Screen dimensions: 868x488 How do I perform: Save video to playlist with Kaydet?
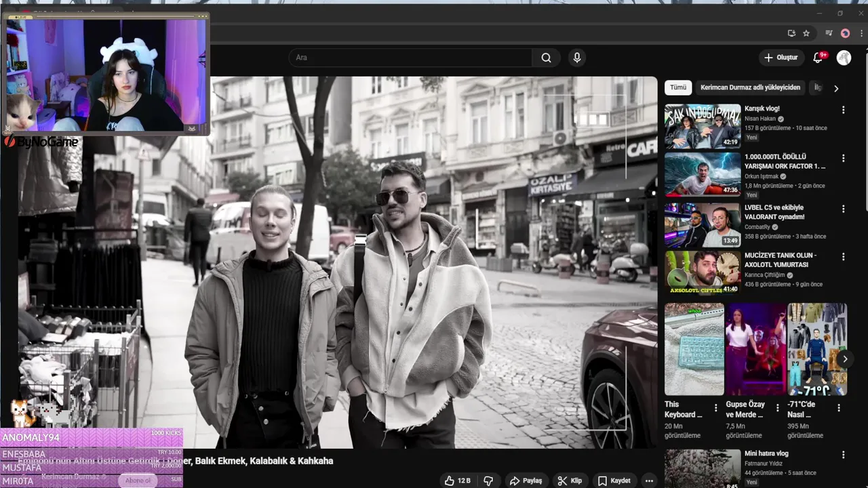(614, 481)
